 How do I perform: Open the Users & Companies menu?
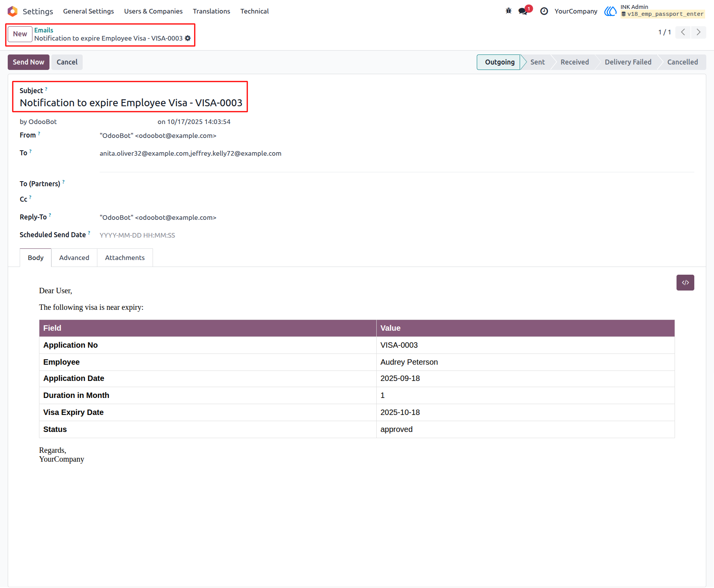tap(153, 11)
